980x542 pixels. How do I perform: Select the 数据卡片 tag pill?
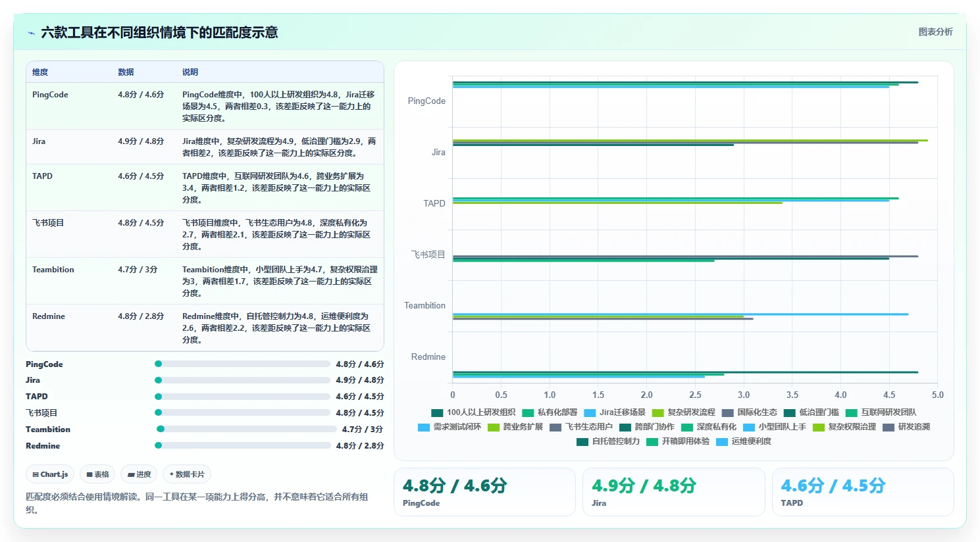pos(187,474)
